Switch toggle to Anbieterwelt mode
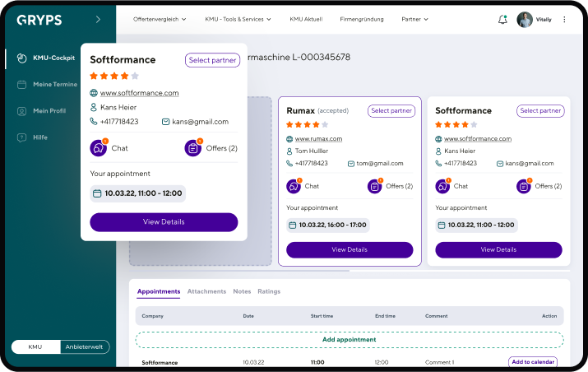The height and width of the screenshot is (372, 588). point(85,346)
